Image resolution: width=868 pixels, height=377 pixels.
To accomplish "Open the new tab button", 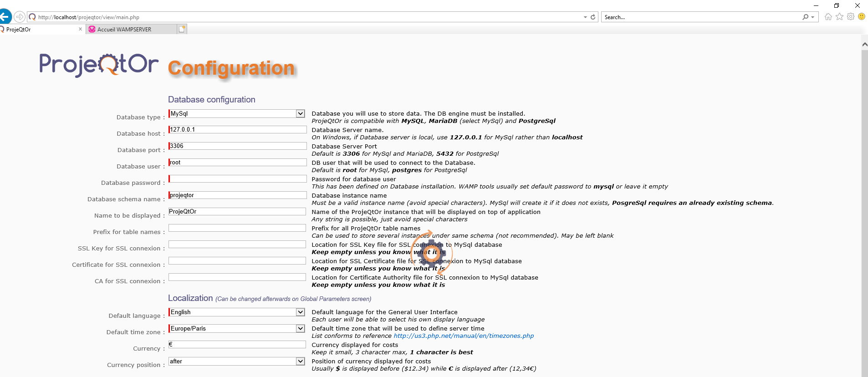I will point(182,29).
